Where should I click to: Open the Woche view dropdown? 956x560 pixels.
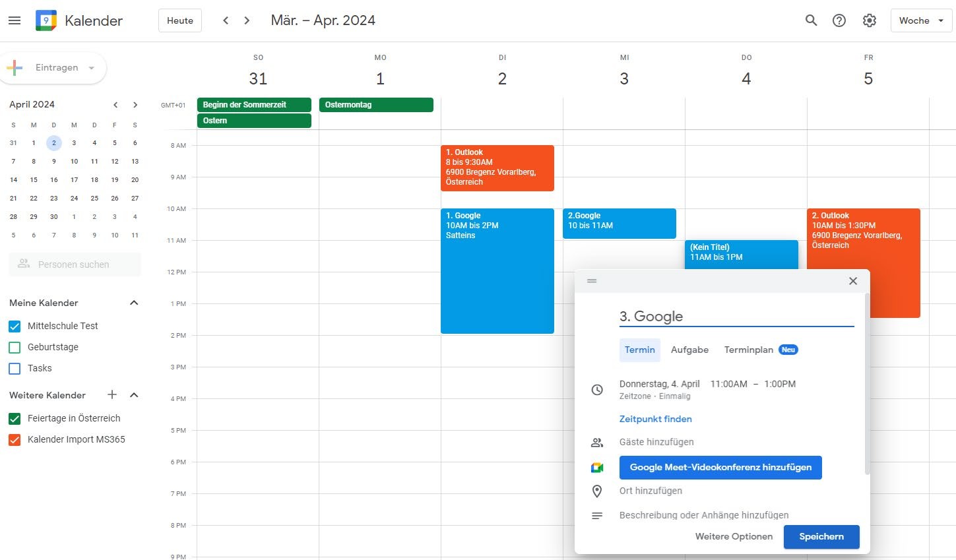(921, 20)
